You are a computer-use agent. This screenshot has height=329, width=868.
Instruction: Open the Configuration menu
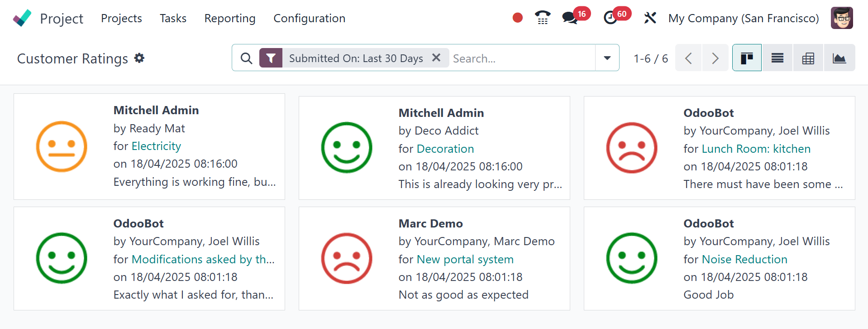pyautogui.click(x=309, y=18)
